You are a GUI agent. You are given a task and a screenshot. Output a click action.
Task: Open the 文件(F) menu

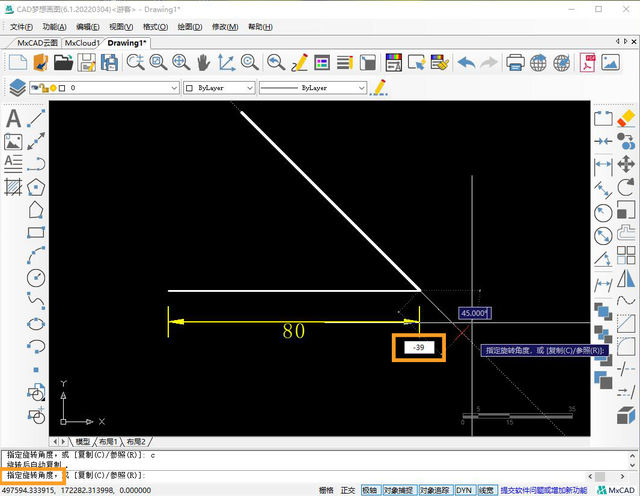(x=22, y=27)
